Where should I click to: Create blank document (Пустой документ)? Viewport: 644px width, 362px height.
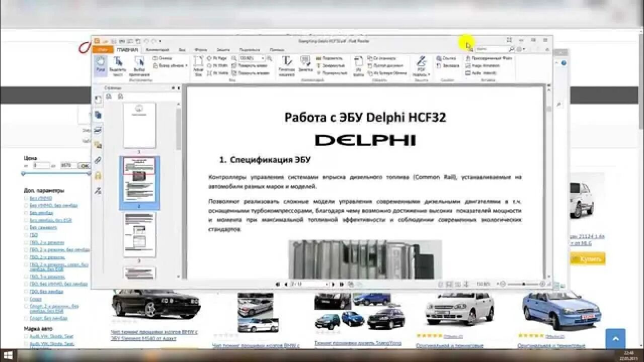point(385,65)
